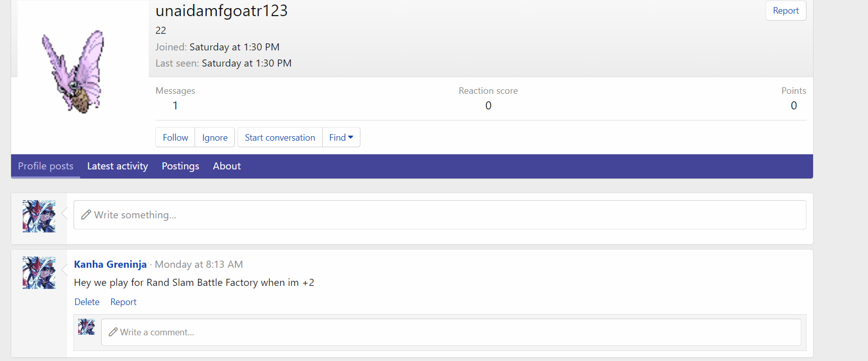Start a conversation with this user
The height and width of the screenshot is (361, 868).
pyautogui.click(x=280, y=138)
